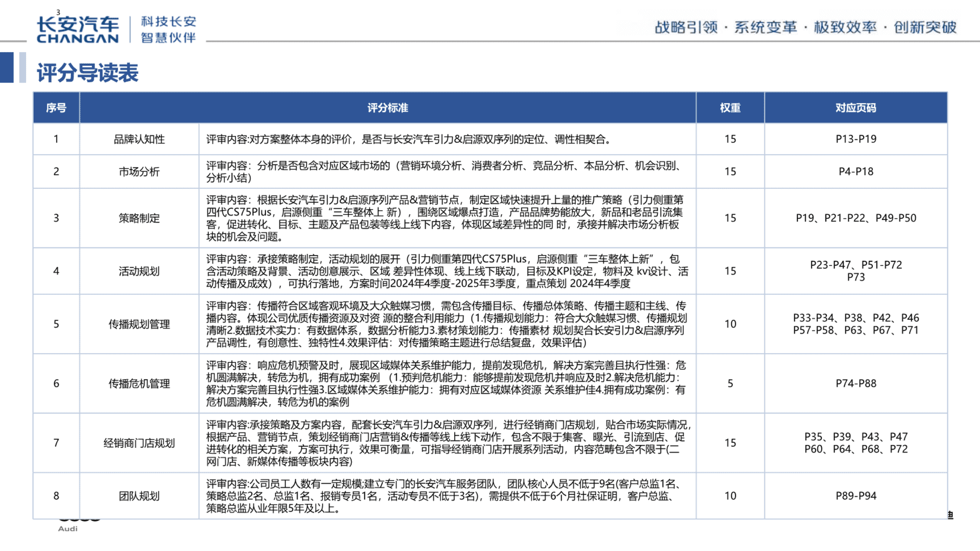Click weight 15 in 品牌认知性 row

point(730,139)
